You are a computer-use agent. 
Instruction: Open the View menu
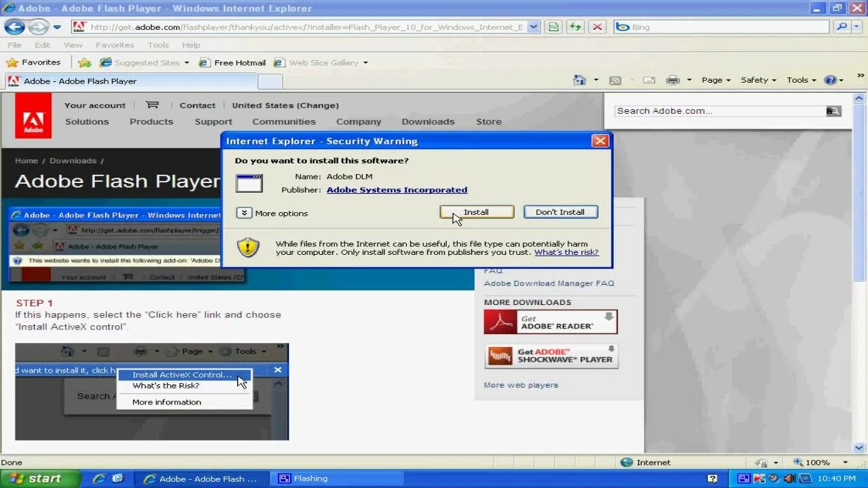coord(73,45)
